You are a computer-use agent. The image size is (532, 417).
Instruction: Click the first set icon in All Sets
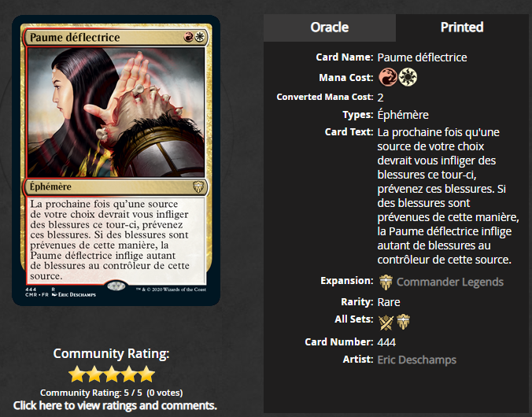(386, 322)
